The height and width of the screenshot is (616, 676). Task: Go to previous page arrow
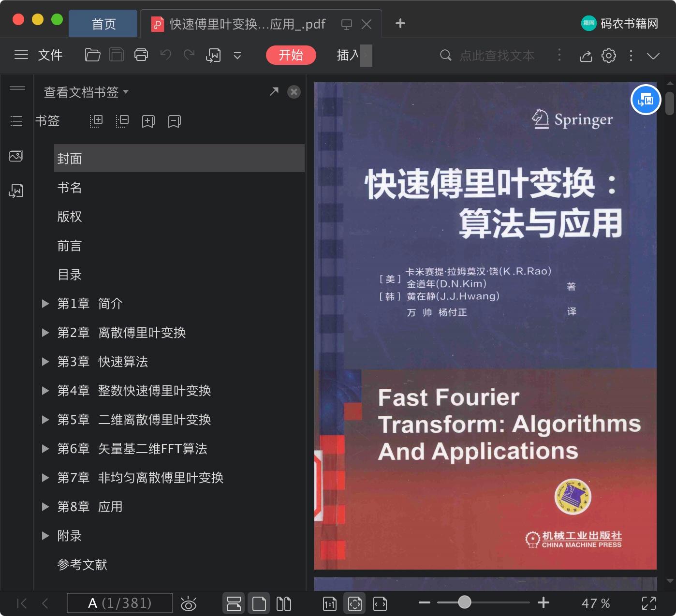click(45, 603)
